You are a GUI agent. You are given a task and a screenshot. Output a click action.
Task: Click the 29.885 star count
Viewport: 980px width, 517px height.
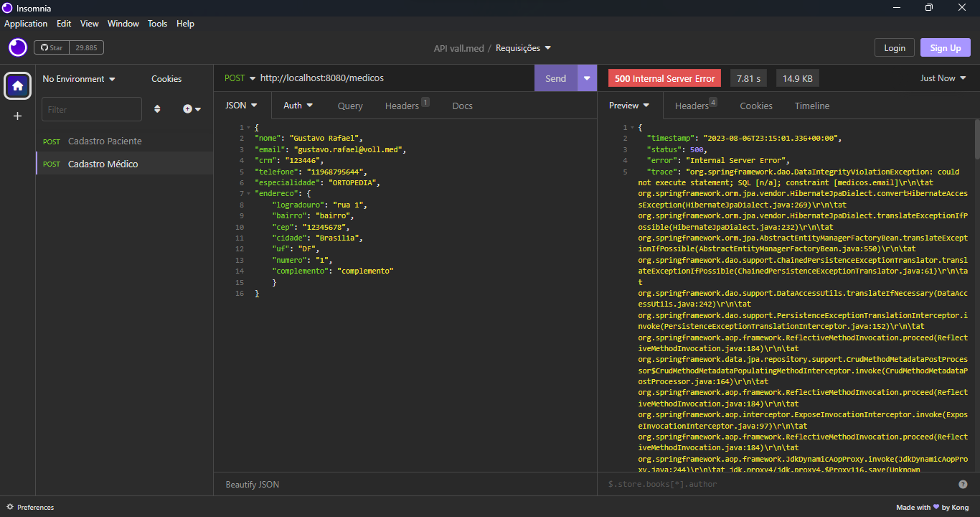click(86, 48)
